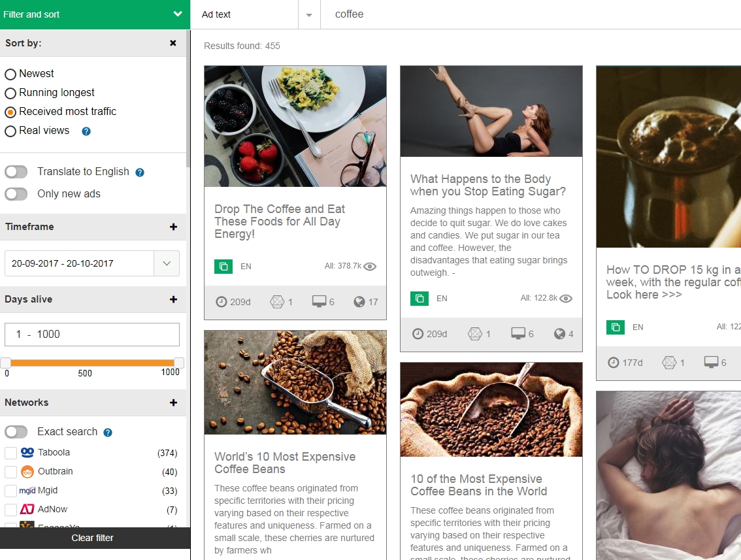Tick the Mgid network checkbox
This screenshot has width=741, height=560.
(x=11, y=491)
